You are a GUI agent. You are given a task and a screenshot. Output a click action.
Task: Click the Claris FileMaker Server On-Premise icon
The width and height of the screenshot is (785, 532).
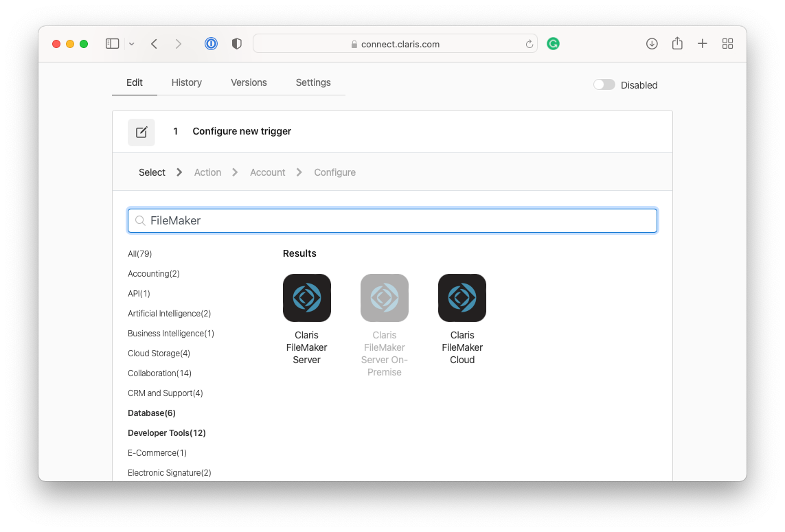384,297
